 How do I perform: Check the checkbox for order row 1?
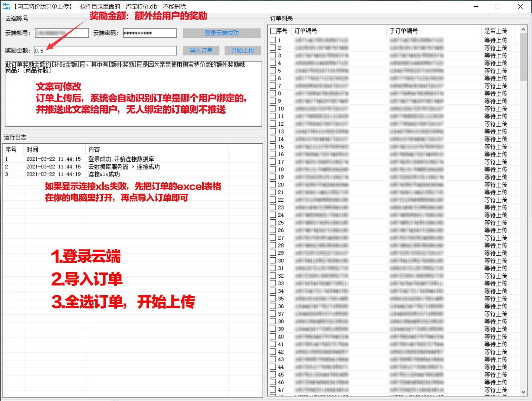[273, 40]
